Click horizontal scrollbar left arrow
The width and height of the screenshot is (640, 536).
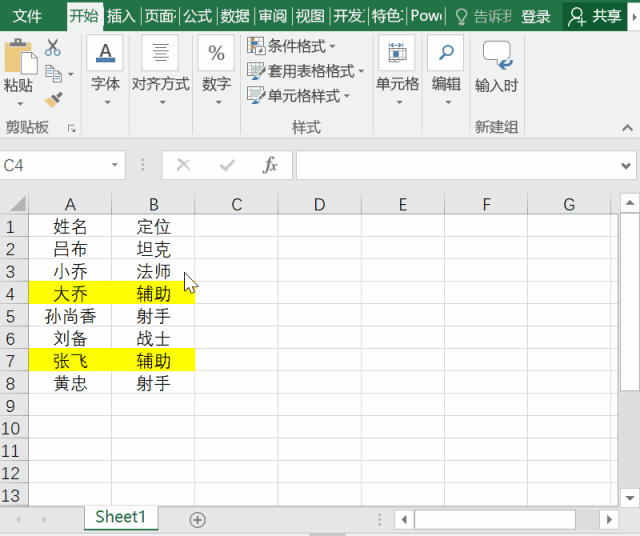coord(404,520)
